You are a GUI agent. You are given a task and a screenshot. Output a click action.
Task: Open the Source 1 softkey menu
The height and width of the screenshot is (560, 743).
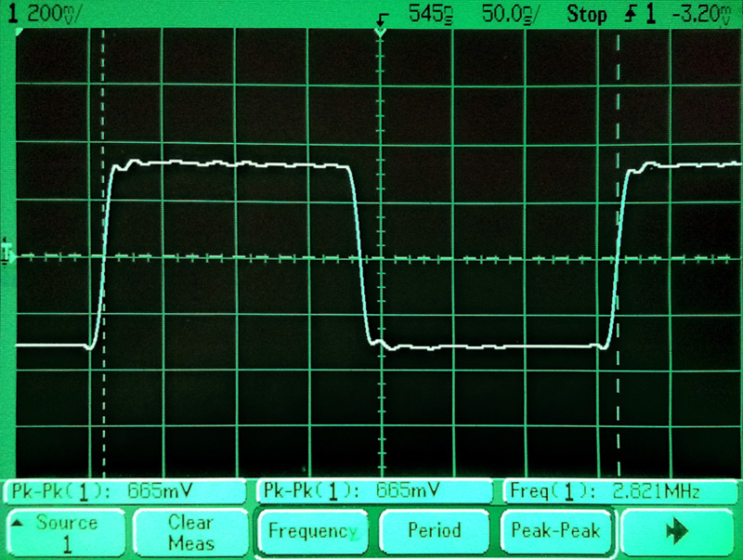pos(66,532)
